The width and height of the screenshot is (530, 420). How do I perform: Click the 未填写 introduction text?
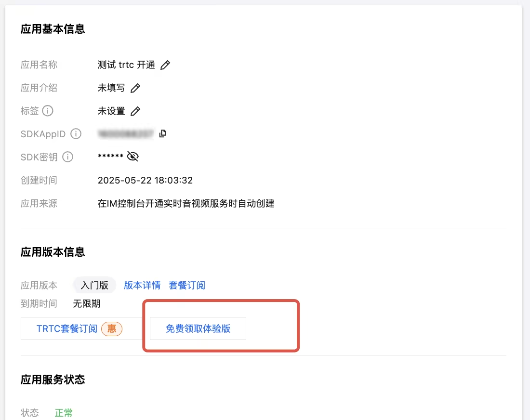(111, 88)
